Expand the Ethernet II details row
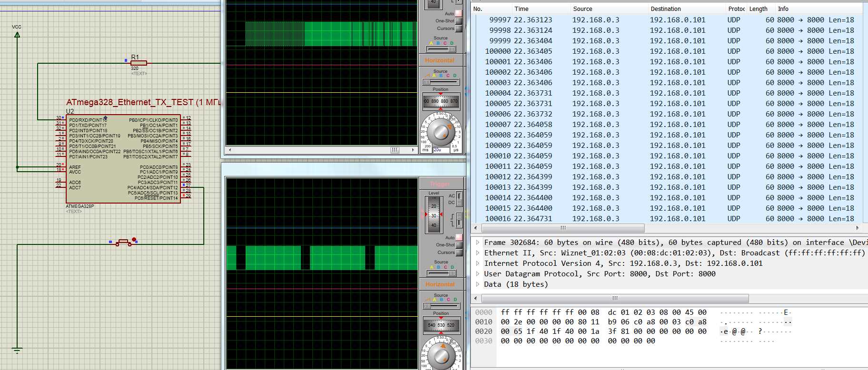The height and width of the screenshot is (370, 868). tap(478, 253)
